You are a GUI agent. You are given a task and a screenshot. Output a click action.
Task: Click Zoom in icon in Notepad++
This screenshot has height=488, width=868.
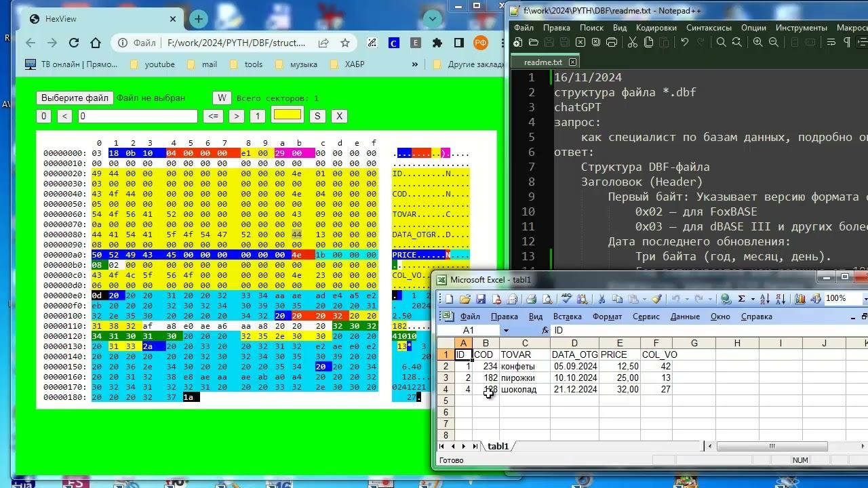(x=758, y=42)
